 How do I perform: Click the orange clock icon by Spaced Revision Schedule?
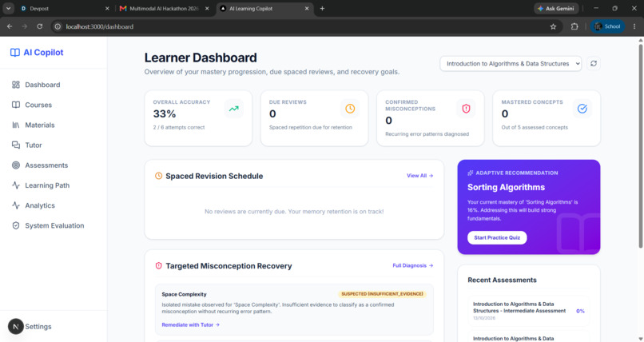158,176
